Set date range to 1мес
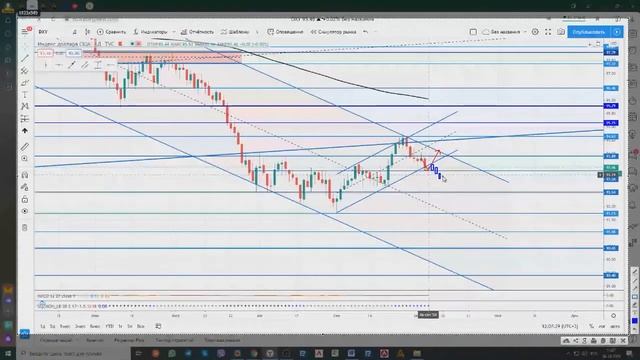Image resolution: width=640 pixels, height=360 pixels. (64, 326)
